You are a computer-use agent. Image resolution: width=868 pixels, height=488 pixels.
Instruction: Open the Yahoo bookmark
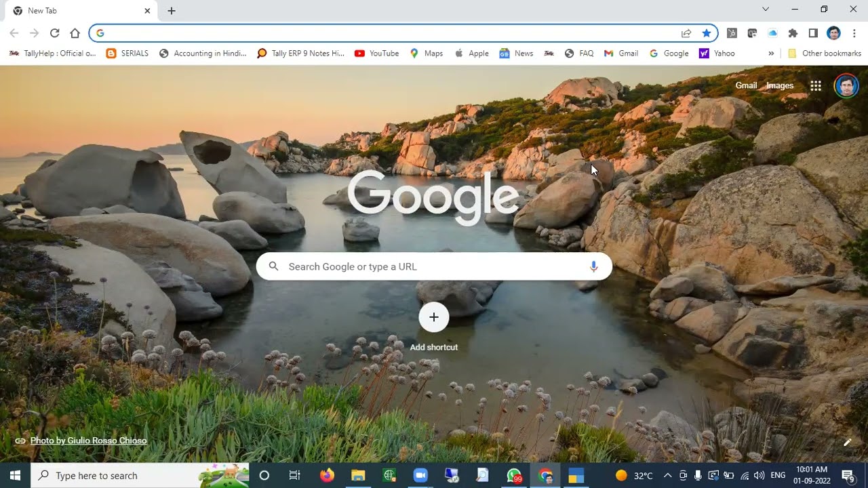click(717, 54)
